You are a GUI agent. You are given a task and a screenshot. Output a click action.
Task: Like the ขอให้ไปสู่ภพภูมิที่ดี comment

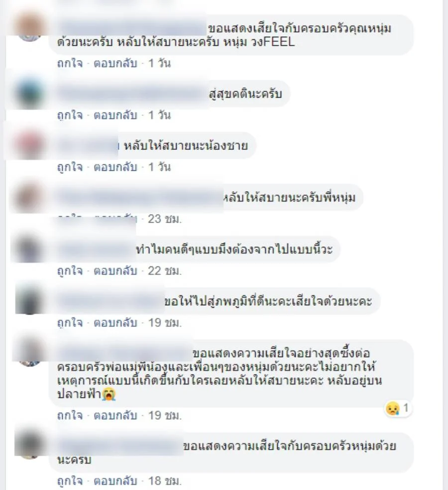pyautogui.click(x=70, y=323)
